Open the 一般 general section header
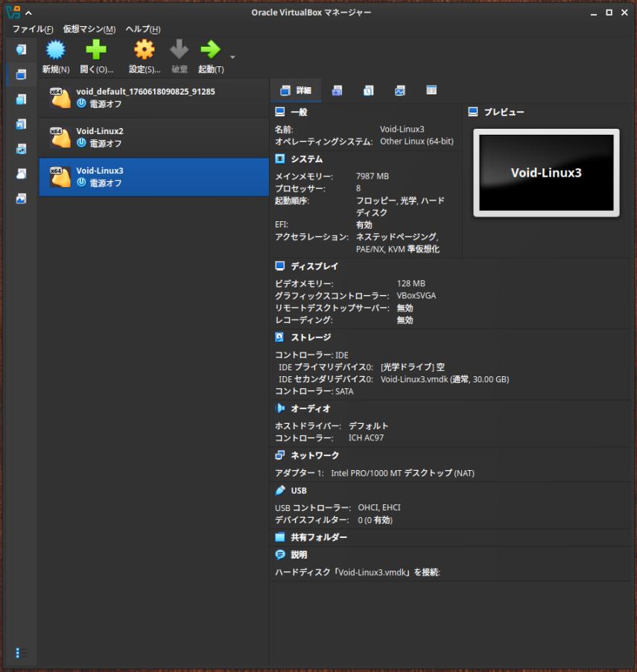637x672 pixels. [299, 112]
